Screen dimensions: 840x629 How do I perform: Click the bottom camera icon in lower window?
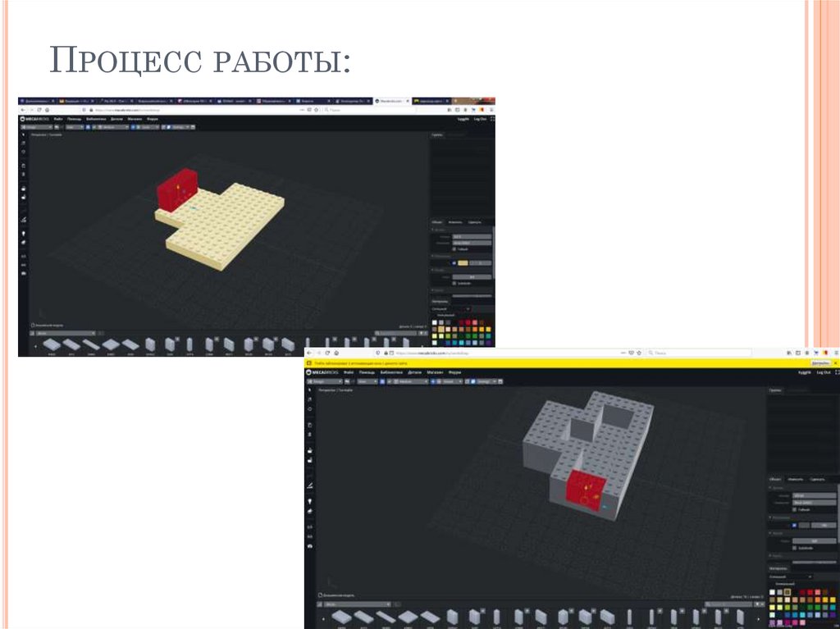tap(309, 546)
